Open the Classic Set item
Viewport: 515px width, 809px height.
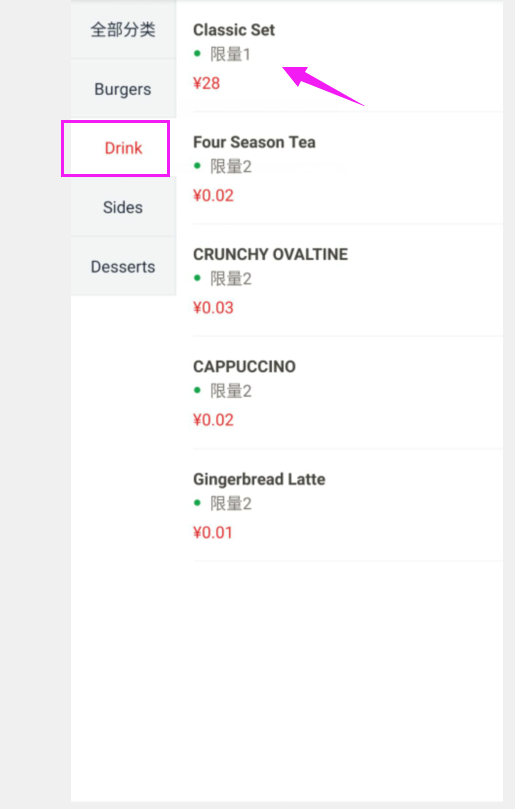(348, 56)
